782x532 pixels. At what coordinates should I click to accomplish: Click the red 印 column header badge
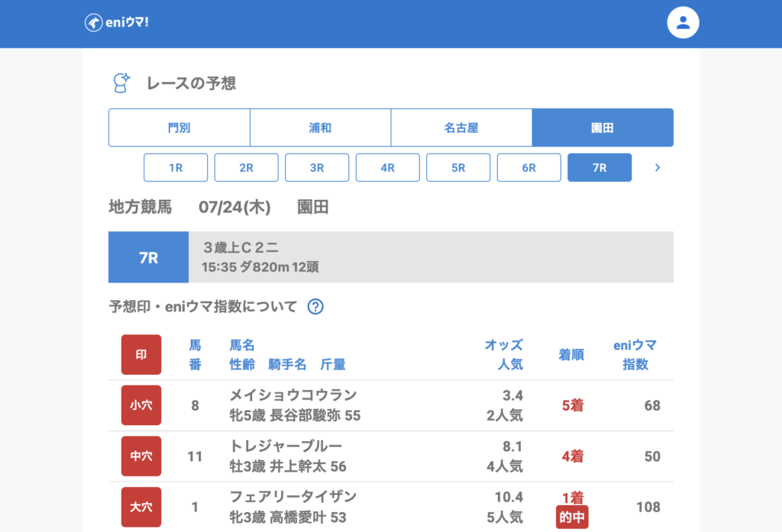(141, 355)
